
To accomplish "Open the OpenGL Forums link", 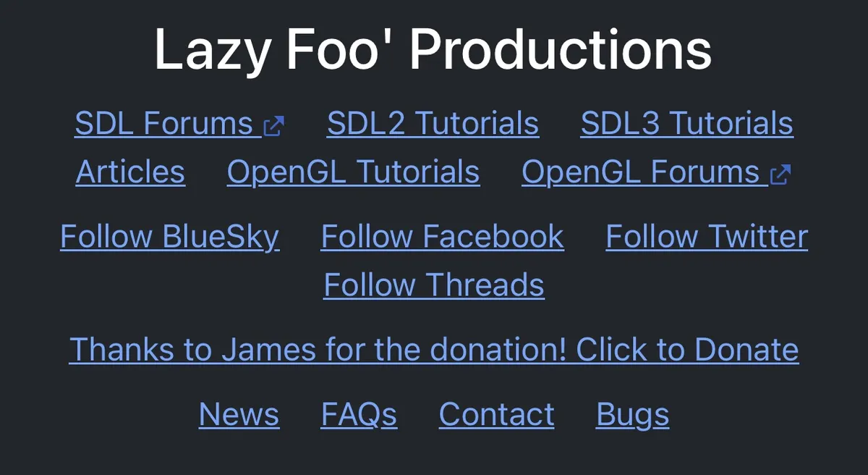I will pos(656,172).
